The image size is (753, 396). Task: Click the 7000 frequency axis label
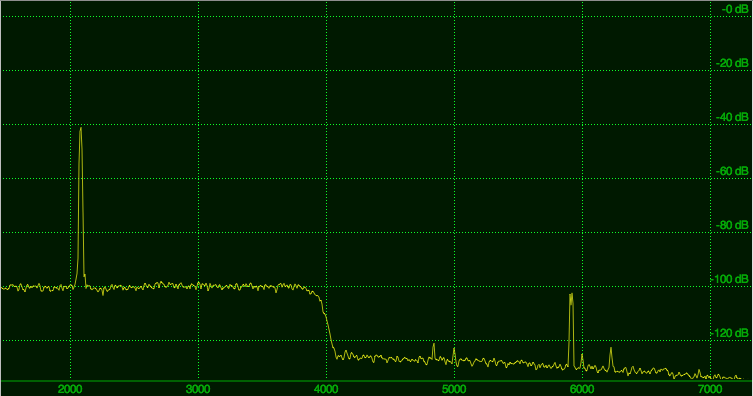[x=709, y=389]
